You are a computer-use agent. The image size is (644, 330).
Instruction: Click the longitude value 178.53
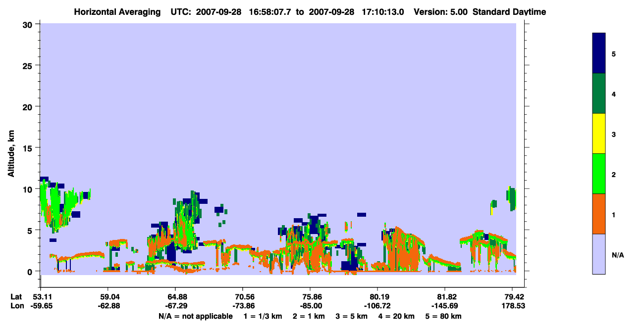point(512,306)
